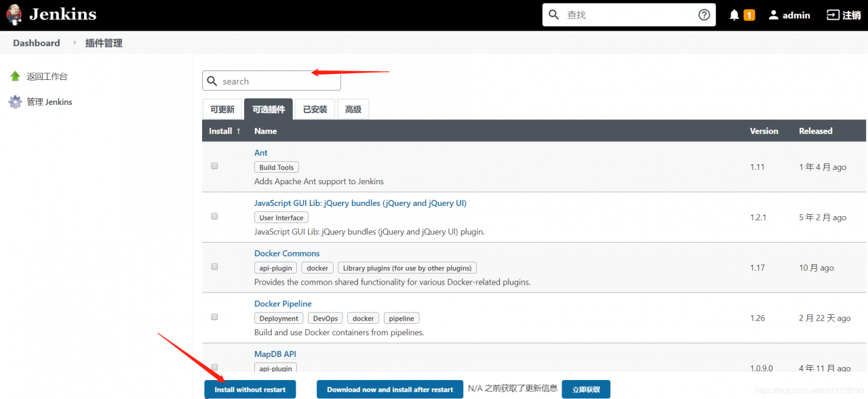
Task: Open the search help question-mark icon
Action: [x=704, y=15]
